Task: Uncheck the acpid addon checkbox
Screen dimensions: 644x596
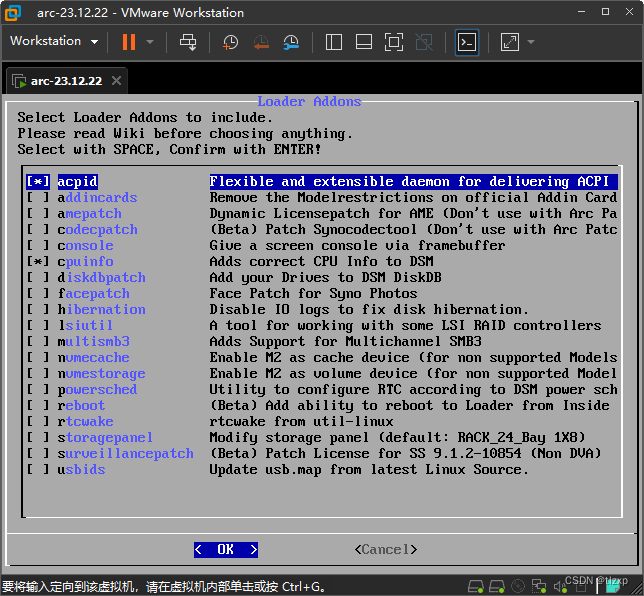Action: coord(38,181)
